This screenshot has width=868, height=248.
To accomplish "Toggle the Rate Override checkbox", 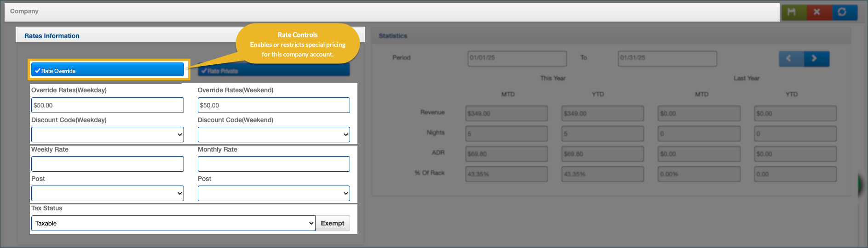I will (x=107, y=71).
